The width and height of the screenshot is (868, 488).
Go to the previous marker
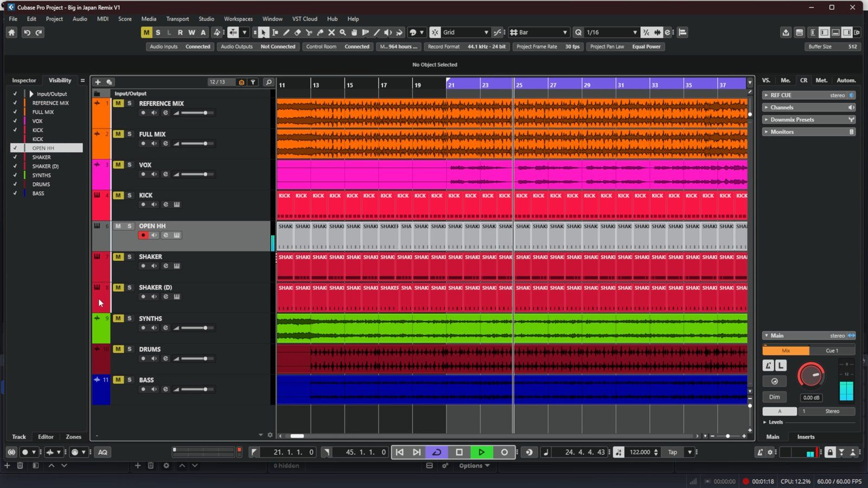tap(399, 452)
